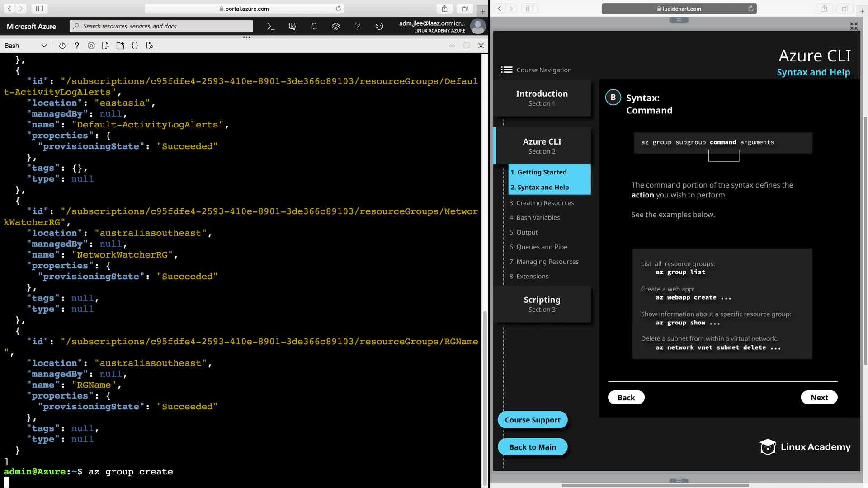
Task: Open upload/download files icon in shell toolbar
Action: click(106, 46)
